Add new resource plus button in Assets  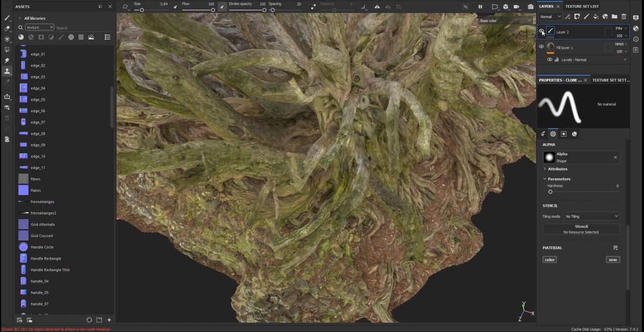[x=109, y=320]
